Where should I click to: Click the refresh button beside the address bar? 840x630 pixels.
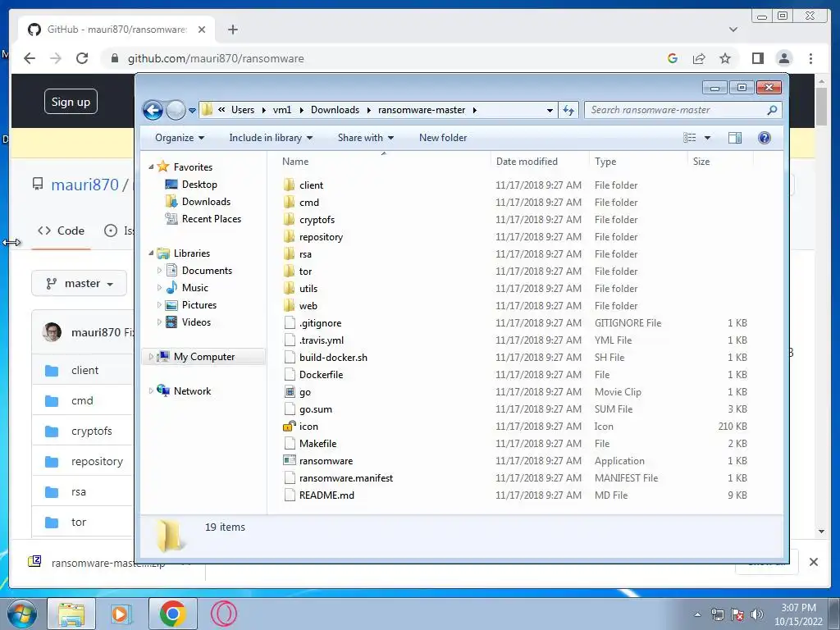tap(568, 111)
